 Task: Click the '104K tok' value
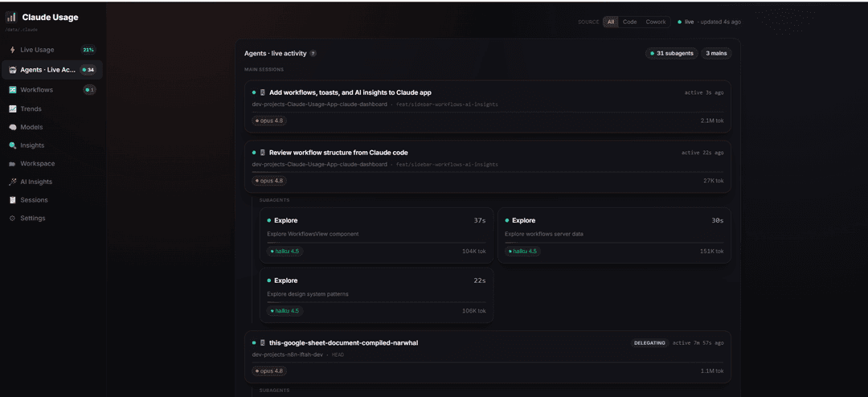[474, 252]
